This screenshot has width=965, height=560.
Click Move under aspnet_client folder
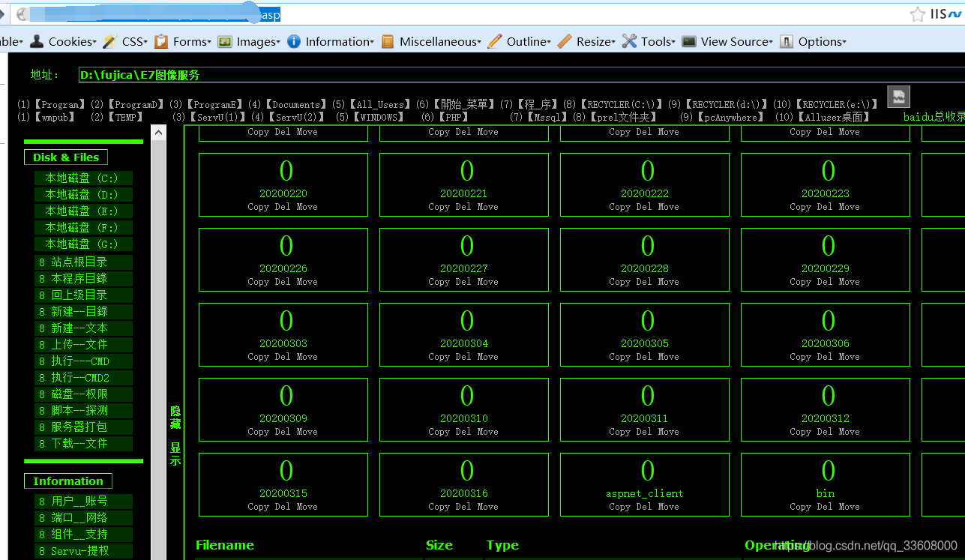(668, 507)
